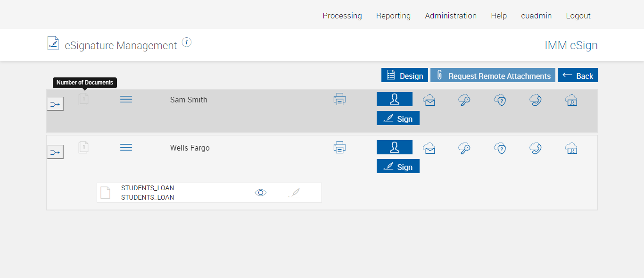Click the person button in Wells Fargo's row
Viewport: 644px width, 278px height.
click(394, 147)
